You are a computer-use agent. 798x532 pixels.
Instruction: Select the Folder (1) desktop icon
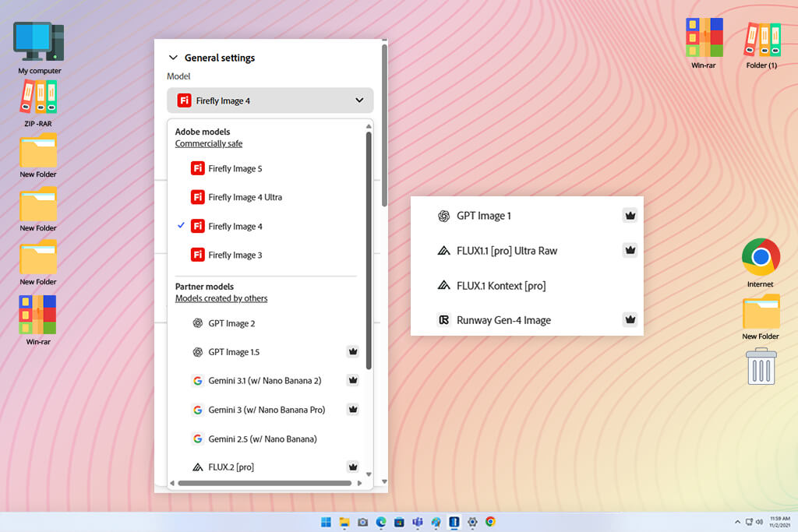coord(762,44)
